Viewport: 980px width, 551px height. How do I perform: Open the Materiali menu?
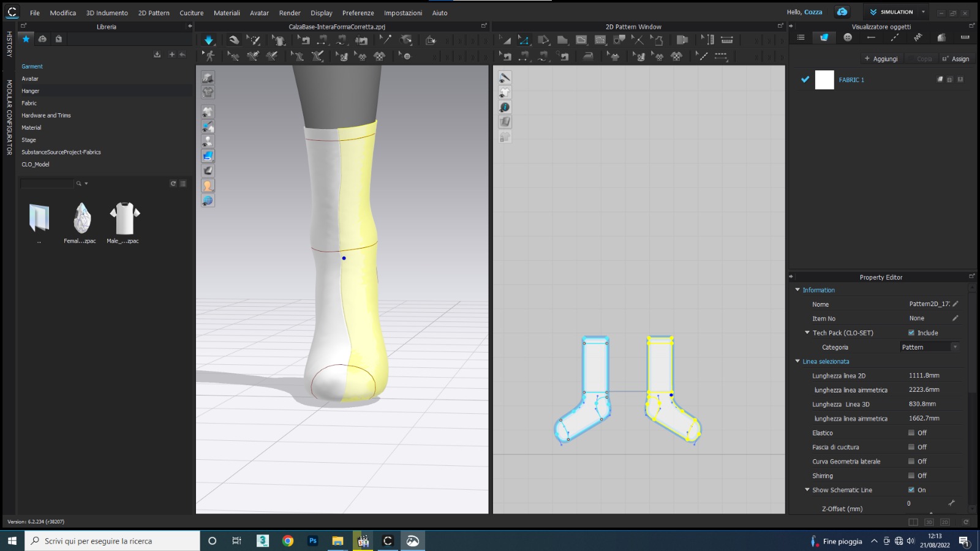(227, 13)
